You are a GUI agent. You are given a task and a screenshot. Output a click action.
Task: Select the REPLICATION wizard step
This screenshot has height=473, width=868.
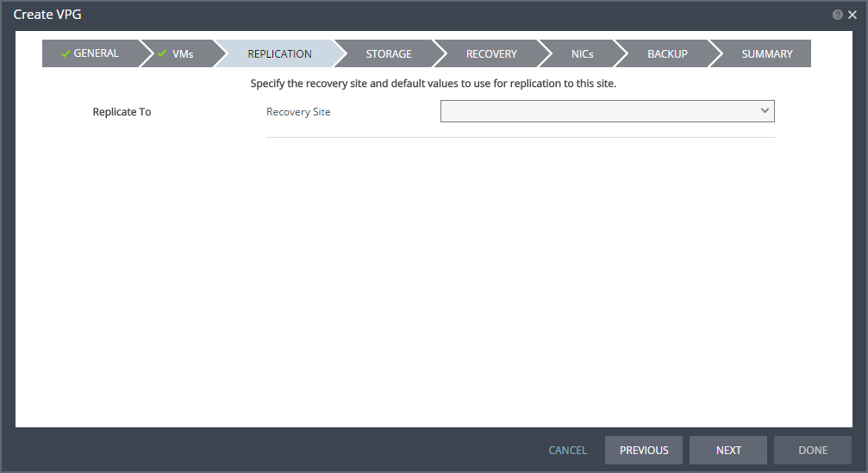click(x=279, y=53)
